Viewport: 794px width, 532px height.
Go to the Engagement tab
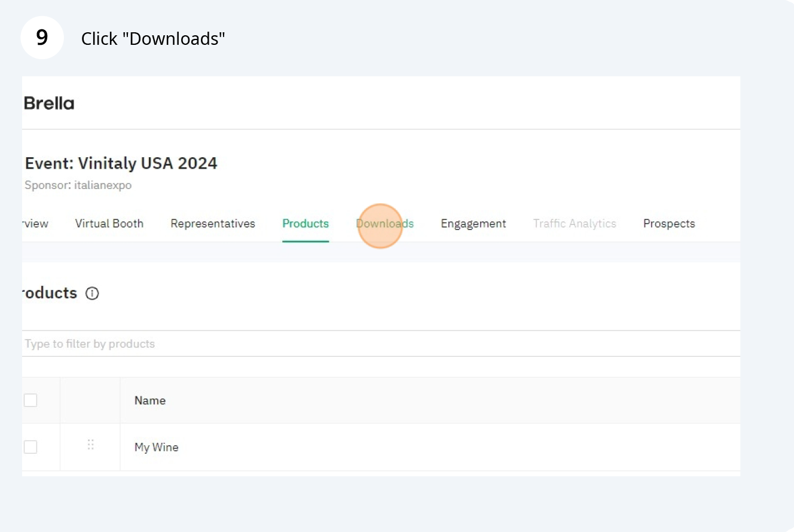tap(474, 224)
